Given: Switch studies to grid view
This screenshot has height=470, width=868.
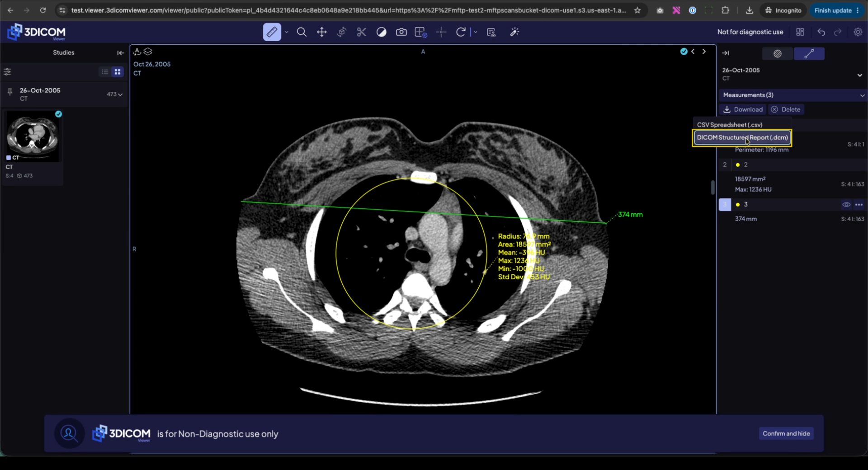Looking at the screenshot, I should click(118, 72).
